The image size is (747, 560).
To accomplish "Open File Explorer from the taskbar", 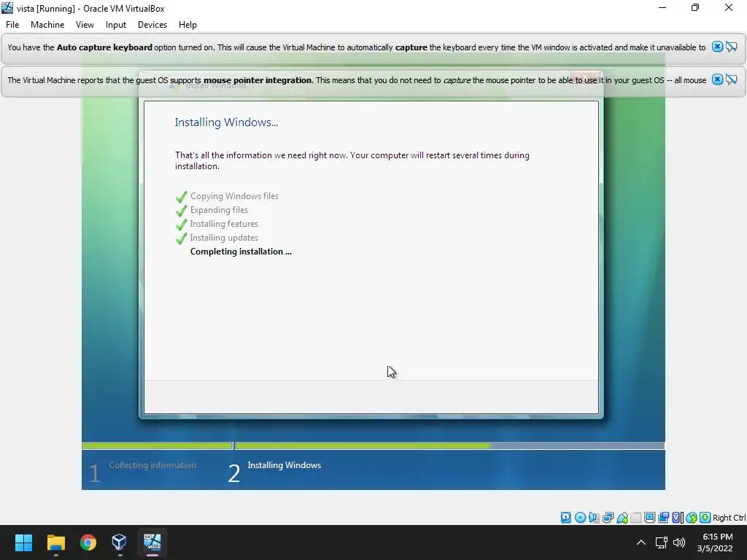I will [x=55, y=542].
